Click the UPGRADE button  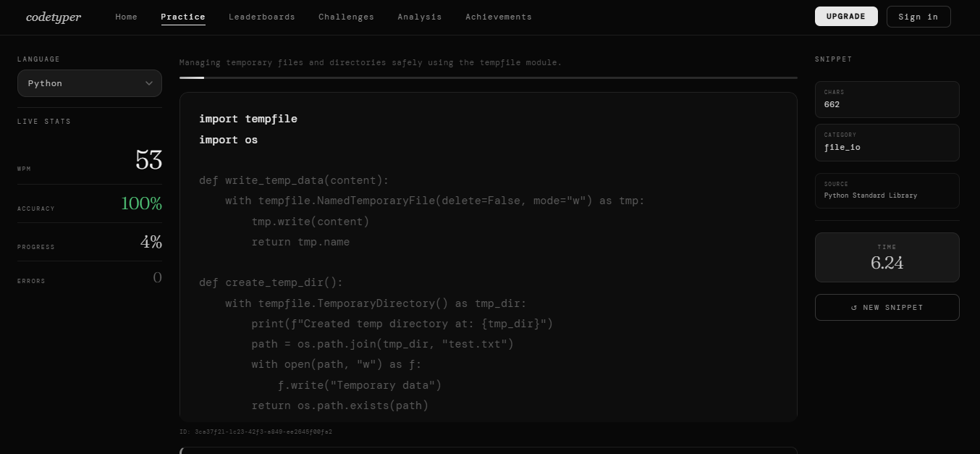(846, 17)
